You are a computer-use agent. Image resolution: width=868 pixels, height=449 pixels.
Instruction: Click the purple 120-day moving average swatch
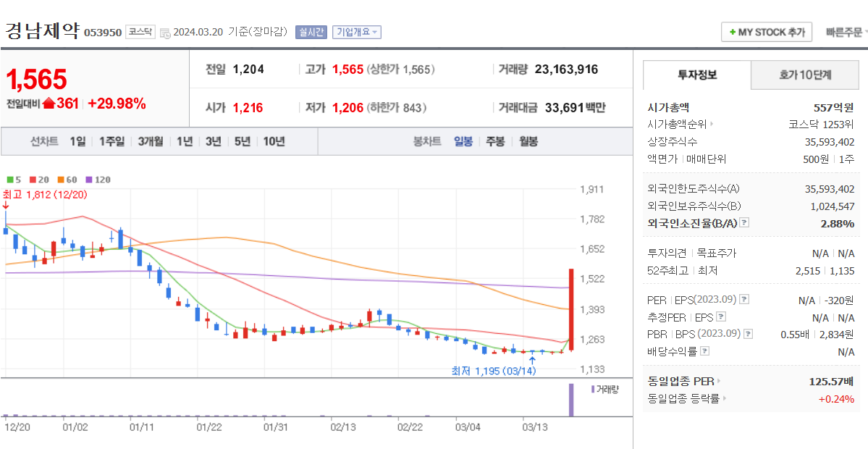pos(88,180)
